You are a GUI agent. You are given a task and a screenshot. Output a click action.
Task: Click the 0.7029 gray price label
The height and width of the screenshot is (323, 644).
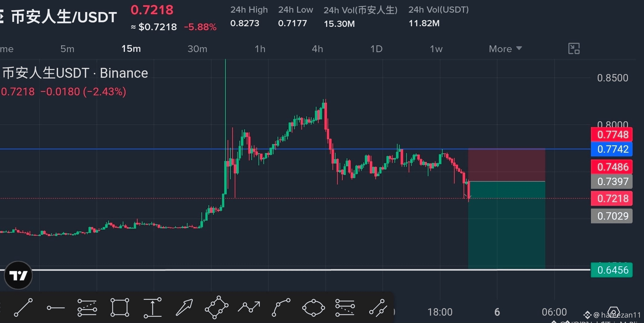pyautogui.click(x=612, y=216)
